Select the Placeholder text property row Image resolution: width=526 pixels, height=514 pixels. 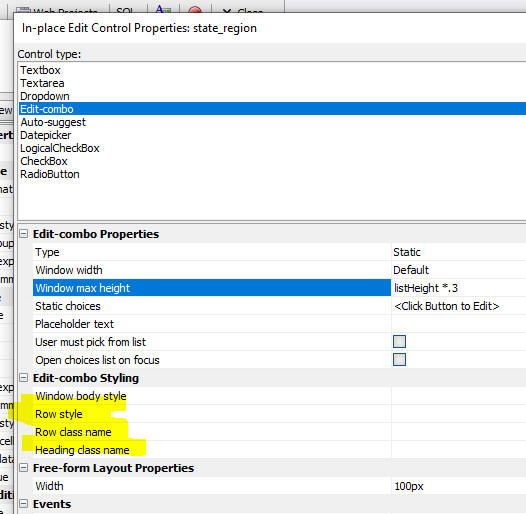tap(212, 324)
